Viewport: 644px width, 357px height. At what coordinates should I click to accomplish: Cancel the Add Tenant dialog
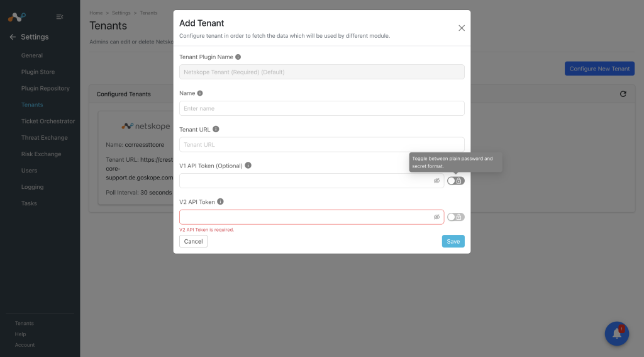pos(194,241)
